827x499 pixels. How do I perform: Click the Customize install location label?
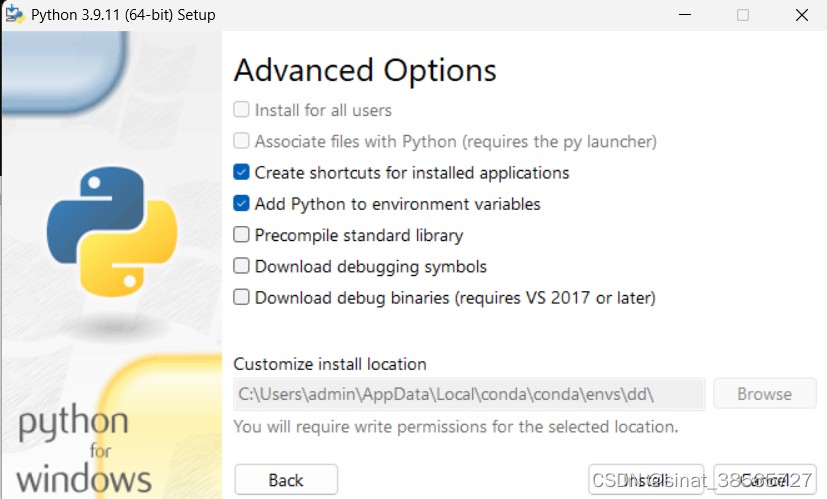click(330, 364)
